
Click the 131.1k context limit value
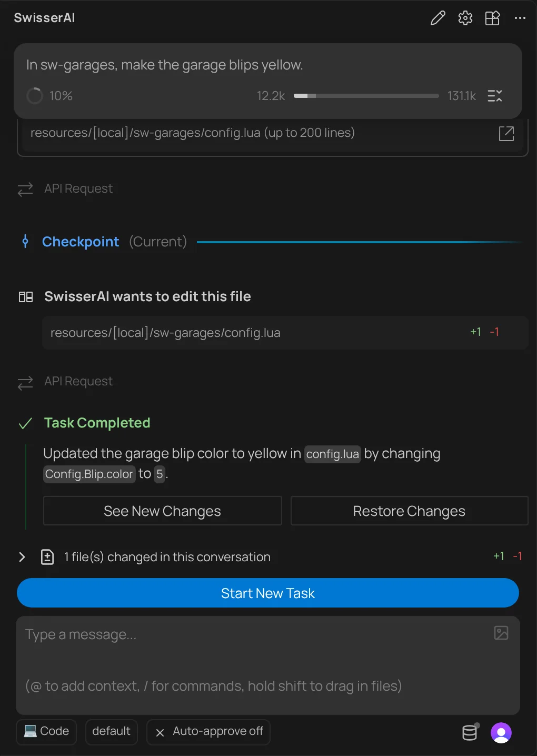tap(462, 96)
